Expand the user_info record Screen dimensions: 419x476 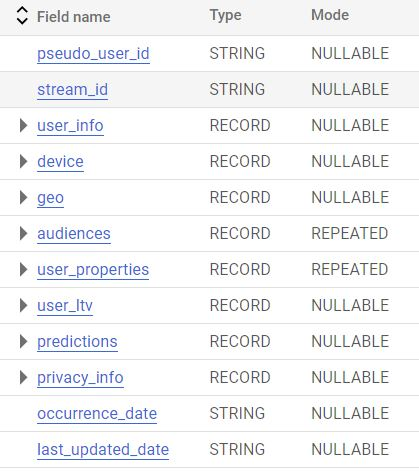[x=23, y=125]
